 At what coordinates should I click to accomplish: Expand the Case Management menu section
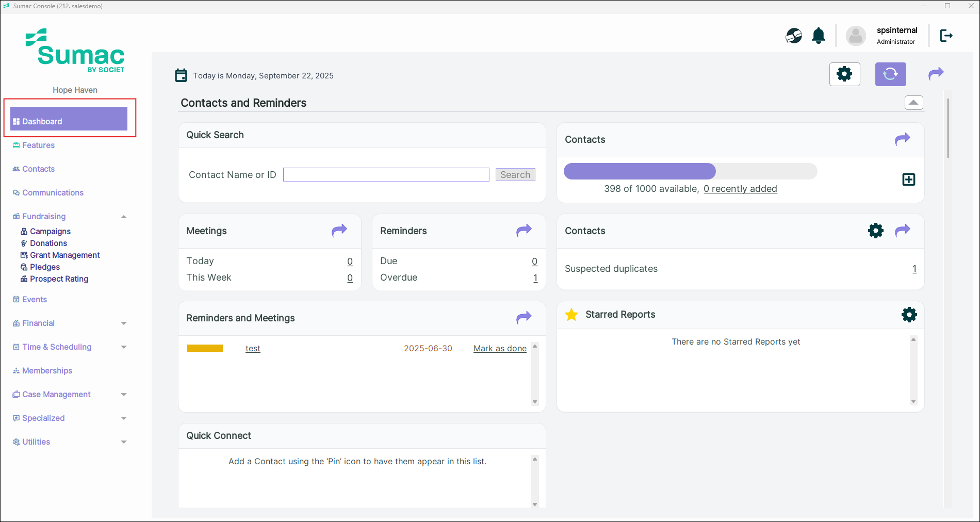click(x=124, y=395)
